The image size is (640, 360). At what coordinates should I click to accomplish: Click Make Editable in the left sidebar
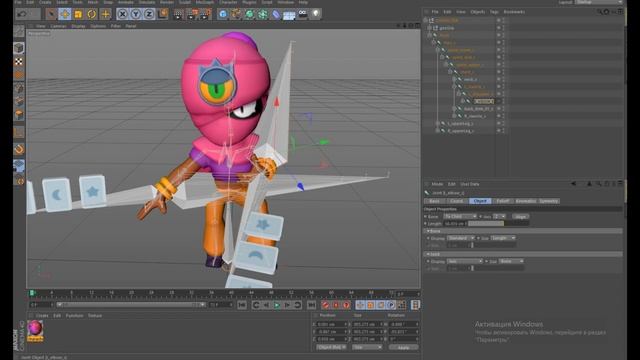(x=19, y=31)
